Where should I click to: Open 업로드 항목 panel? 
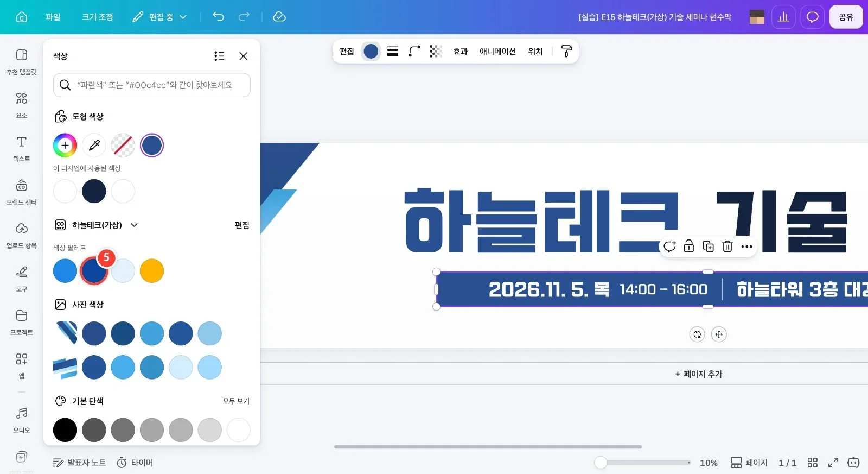(x=22, y=235)
